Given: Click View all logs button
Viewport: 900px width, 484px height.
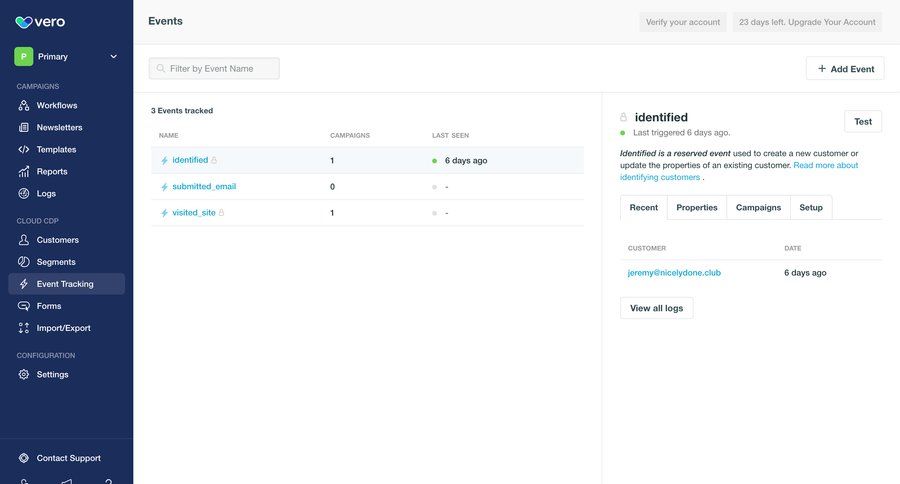Looking at the screenshot, I should (x=657, y=308).
